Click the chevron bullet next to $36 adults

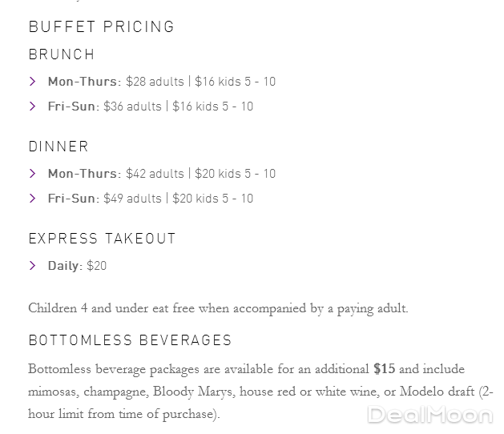(x=33, y=106)
